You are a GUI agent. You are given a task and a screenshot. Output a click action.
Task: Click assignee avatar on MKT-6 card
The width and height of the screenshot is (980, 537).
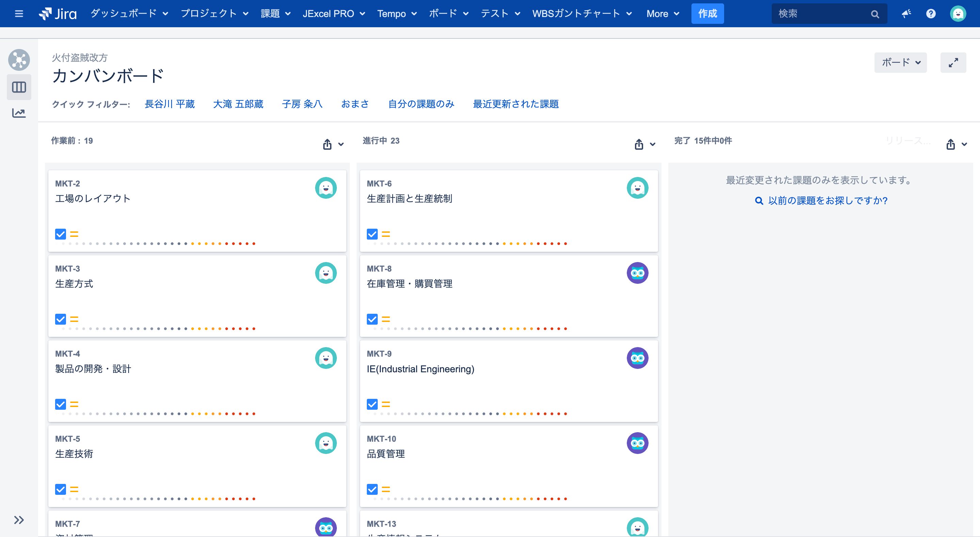637,188
